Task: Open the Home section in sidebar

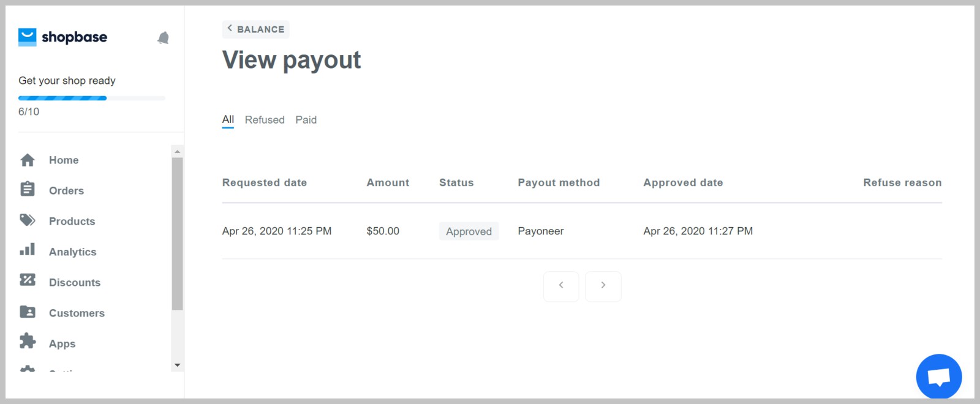Action: coord(63,160)
